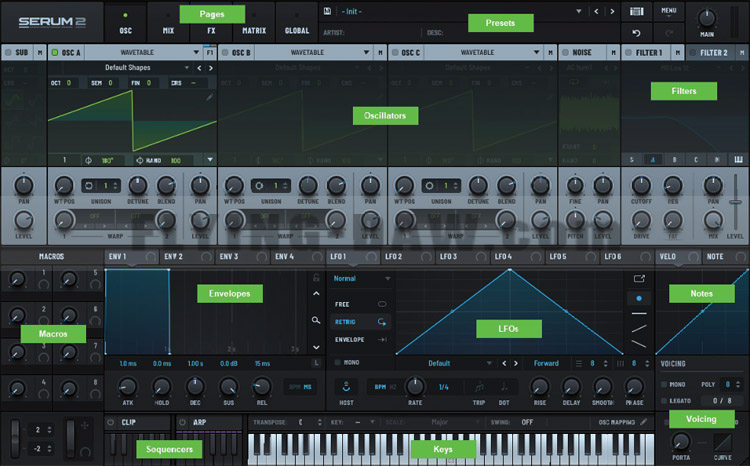Select the ENV 2 tab
The height and width of the screenshot is (466, 750).
coord(187,257)
